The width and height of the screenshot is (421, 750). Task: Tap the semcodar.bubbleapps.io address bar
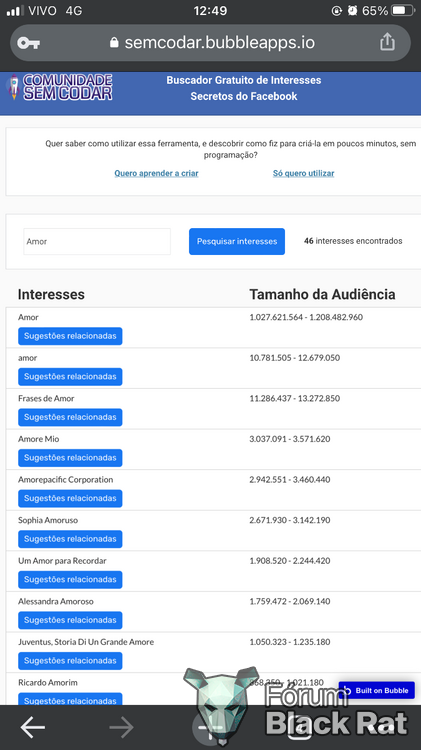210,43
